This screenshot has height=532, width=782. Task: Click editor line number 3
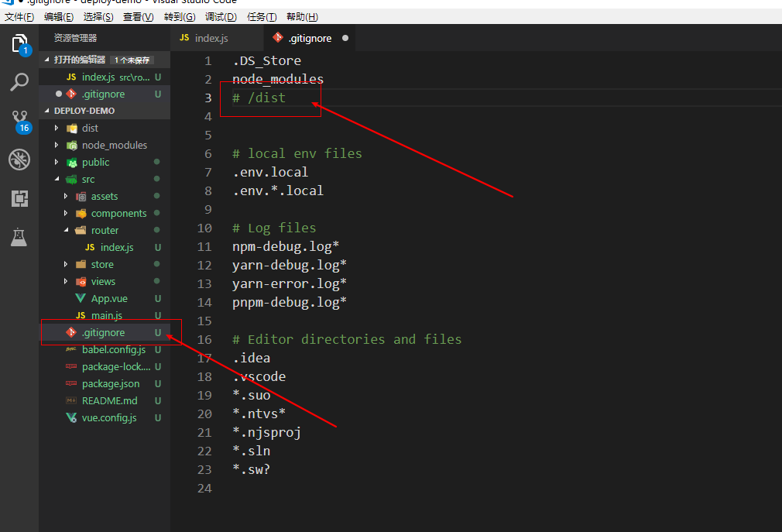tap(208, 98)
